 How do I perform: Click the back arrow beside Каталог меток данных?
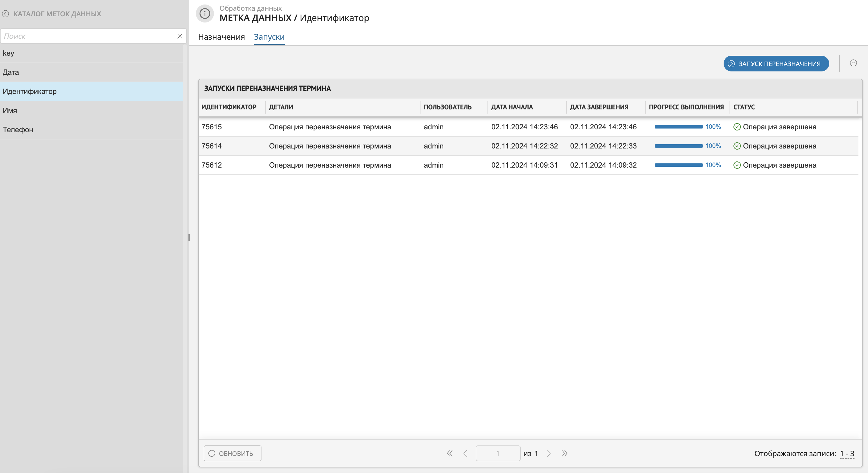tap(5, 14)
